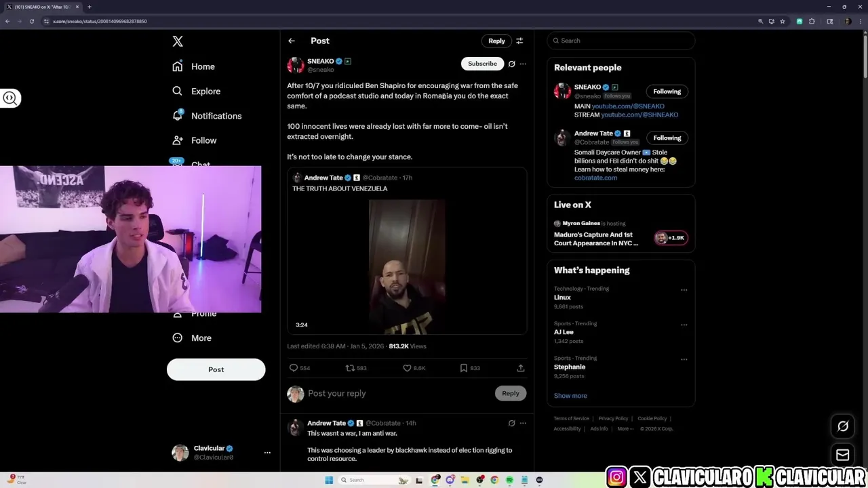Click the Reply button in the post header
868x488 pixels.
click(x=496, y=41)
